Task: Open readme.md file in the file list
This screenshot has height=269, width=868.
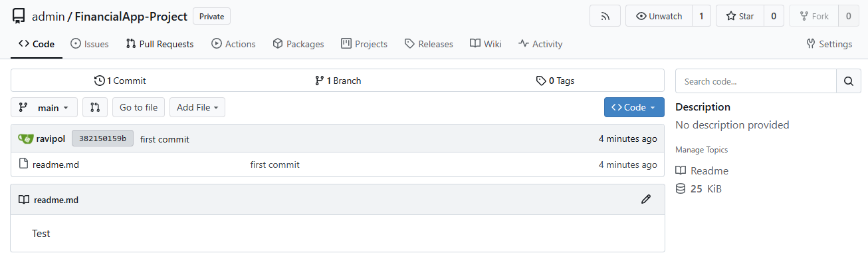Action: [56, 164]
